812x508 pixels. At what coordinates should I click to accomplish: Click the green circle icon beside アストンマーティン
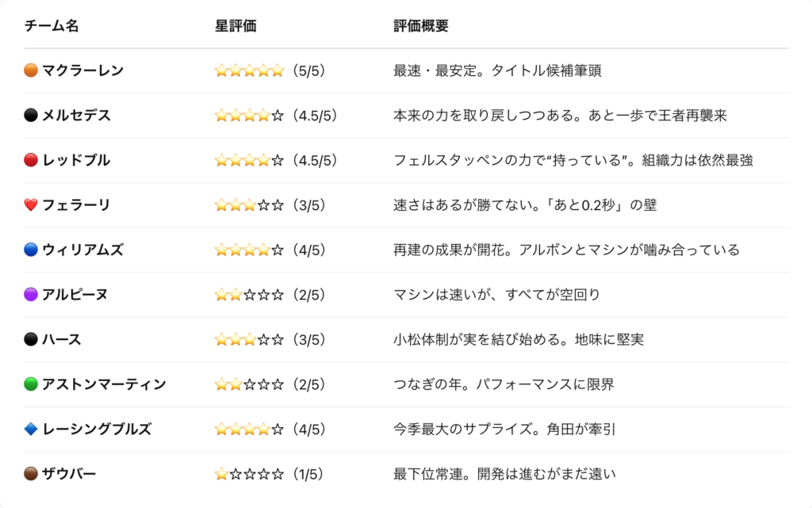[x=31, y=384]
